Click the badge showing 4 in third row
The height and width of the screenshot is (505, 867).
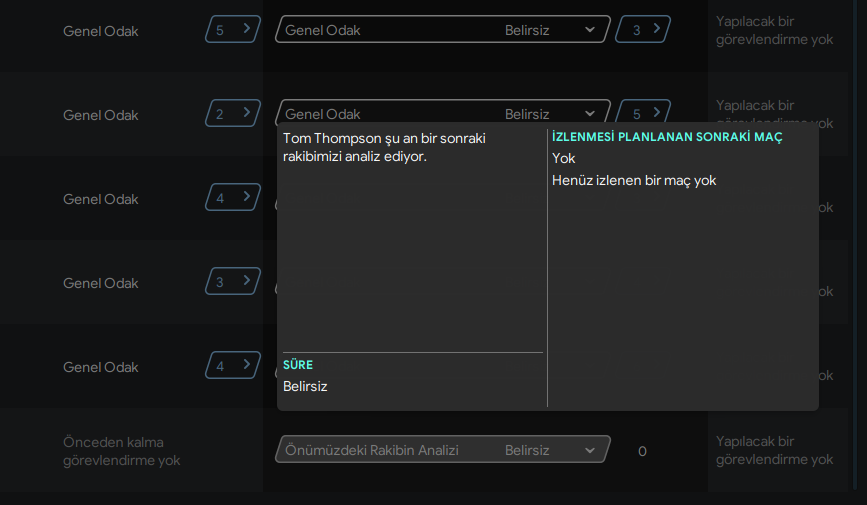(x=232, y=198)
